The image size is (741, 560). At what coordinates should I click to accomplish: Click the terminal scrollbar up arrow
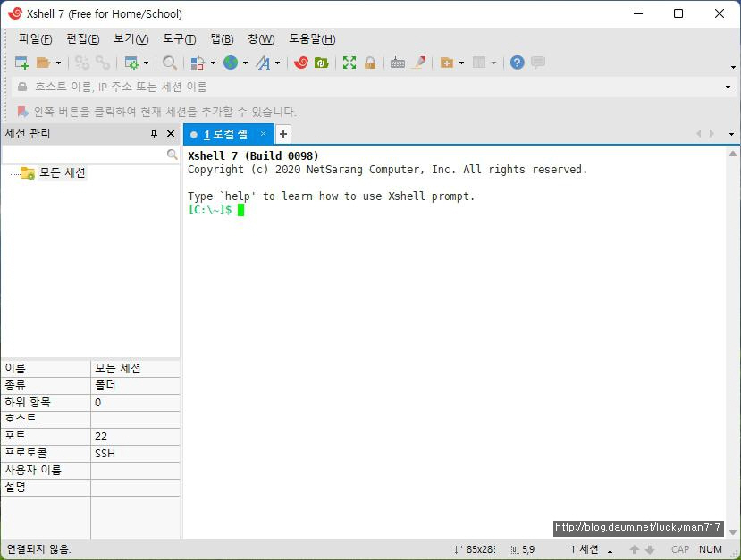click(732, 154)
